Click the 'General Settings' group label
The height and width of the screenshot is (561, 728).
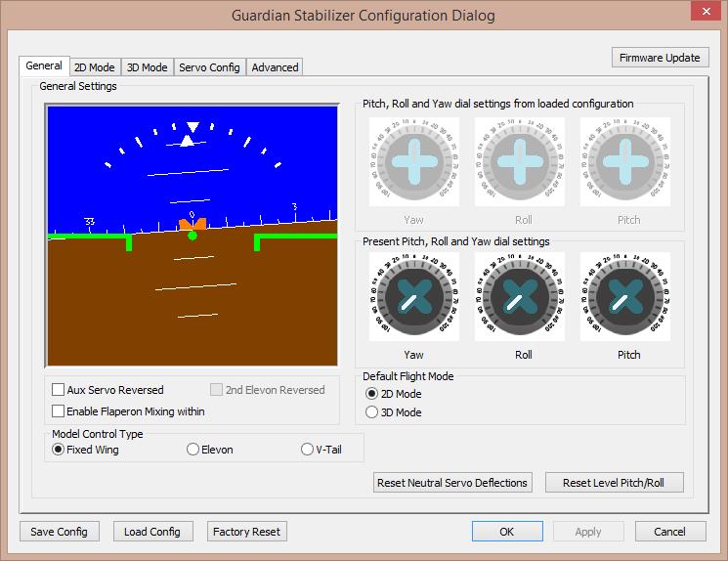78,86
